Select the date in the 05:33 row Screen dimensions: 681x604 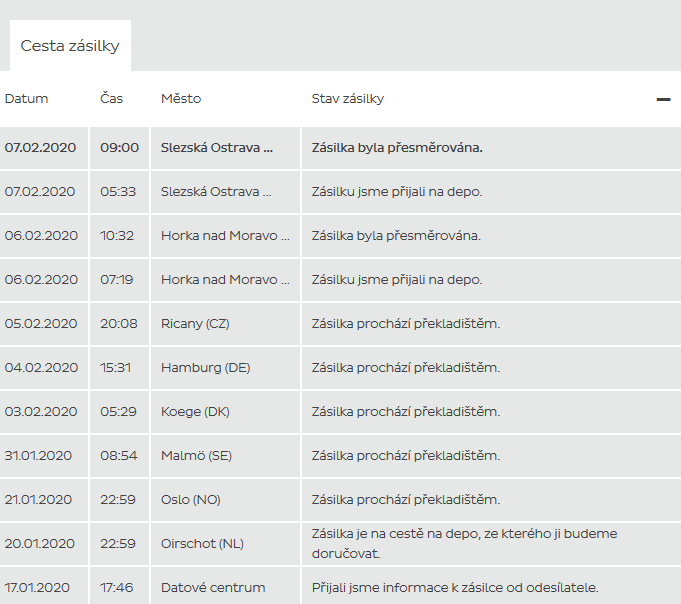coord(40,191)
